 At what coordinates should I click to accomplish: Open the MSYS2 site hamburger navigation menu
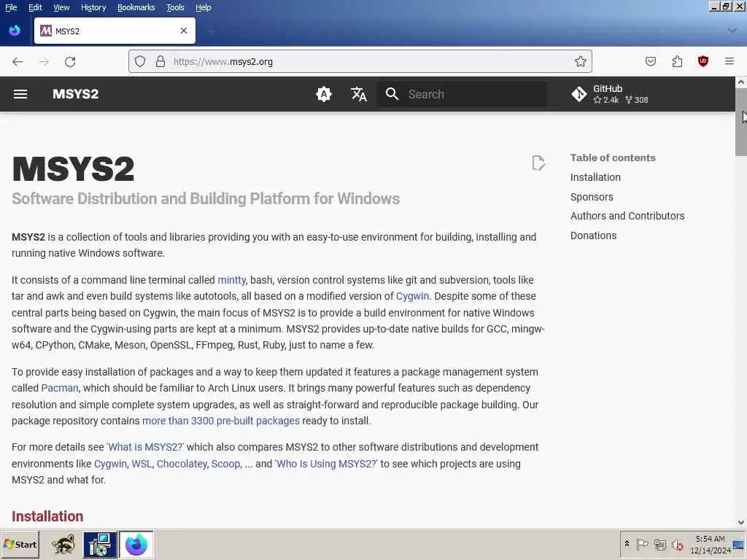click(20, 94)
